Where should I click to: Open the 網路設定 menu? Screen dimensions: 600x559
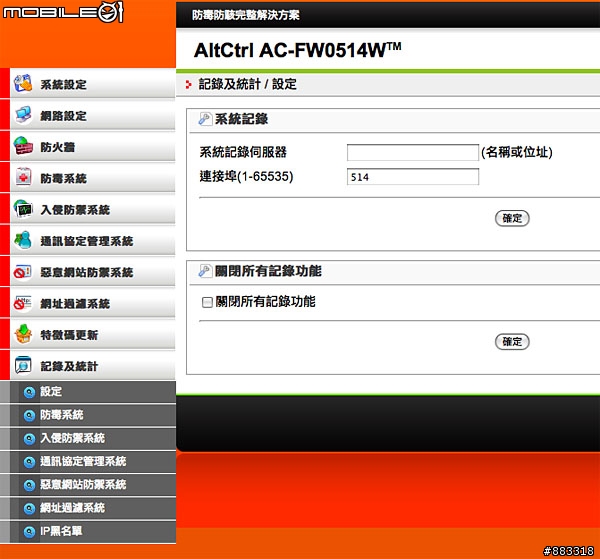tap(93, 115)
